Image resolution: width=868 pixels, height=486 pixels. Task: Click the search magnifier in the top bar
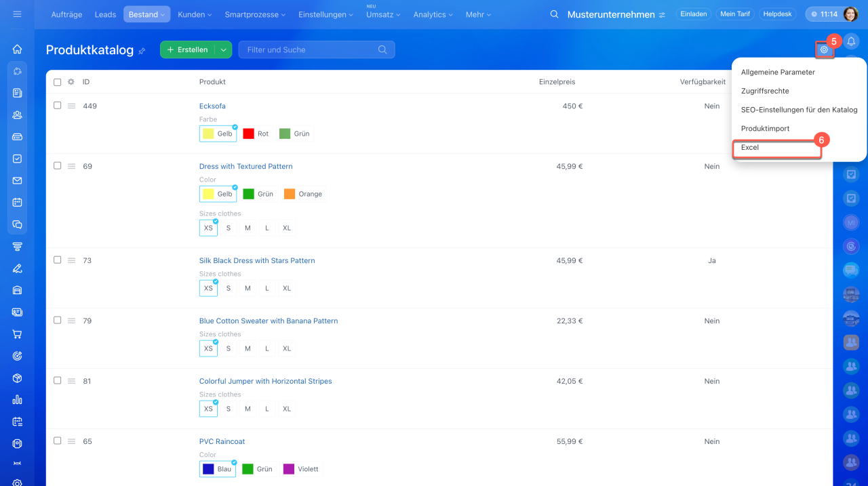[555, 14]
